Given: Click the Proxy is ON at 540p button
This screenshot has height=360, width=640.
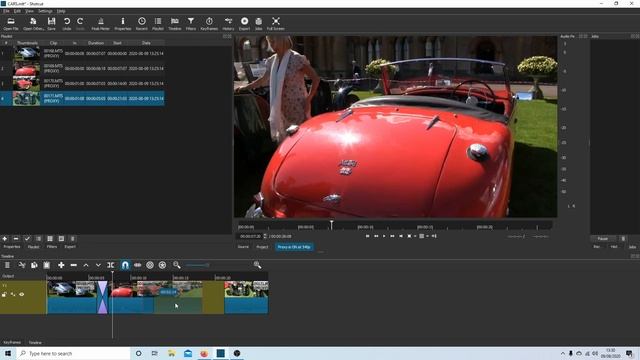Looking at the screenshot, I should point(294,247).
